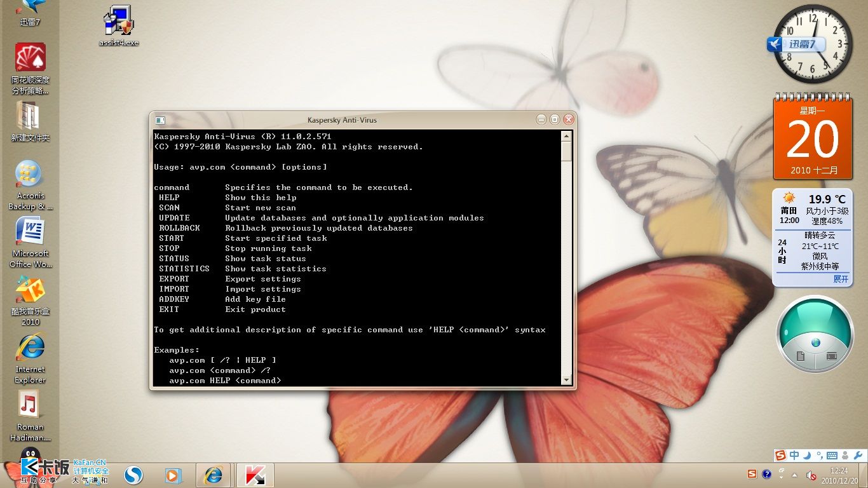Image resolution: width=868 pixels, height=488 pixels.
Task: Click the '24 小时' forecast label in gadget
Action: pyautogui.click(x=782, y=252)
